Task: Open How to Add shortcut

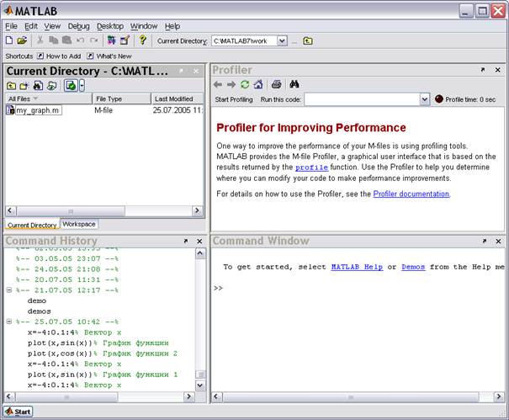Action: tap(59, 56)
